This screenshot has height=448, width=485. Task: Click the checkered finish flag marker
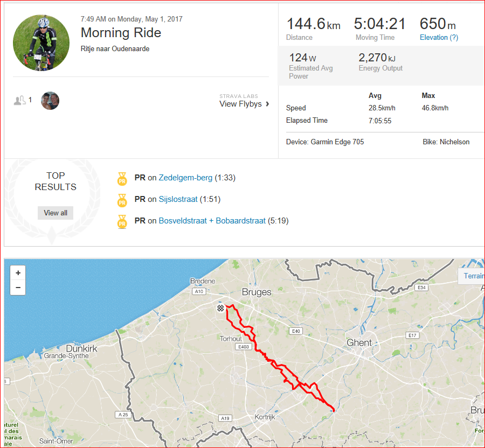click(220, 309)
